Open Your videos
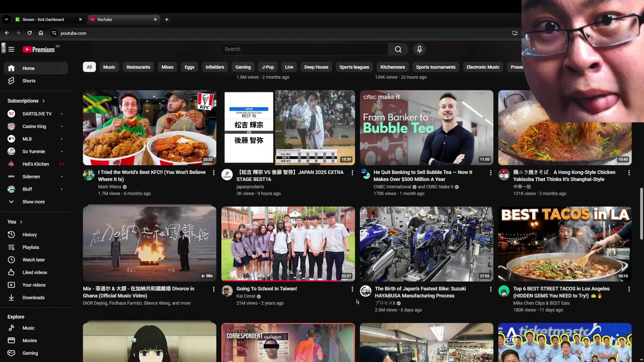 click(35, 285)
